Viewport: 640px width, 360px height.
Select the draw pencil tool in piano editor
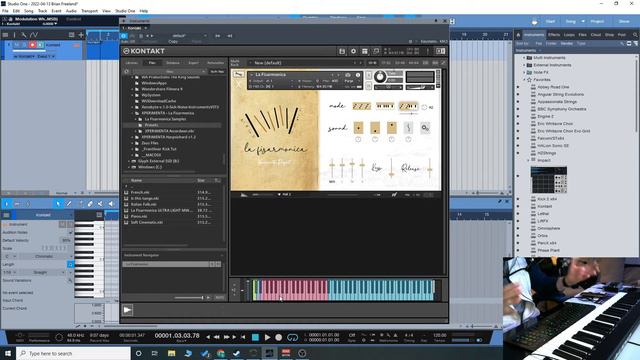tap(69, 204)
